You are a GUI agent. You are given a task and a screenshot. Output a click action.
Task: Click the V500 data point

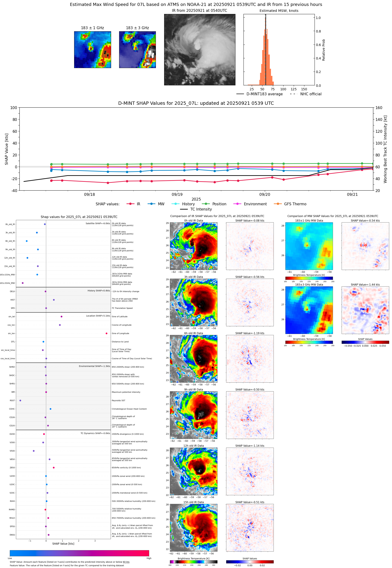click(34, 451)
